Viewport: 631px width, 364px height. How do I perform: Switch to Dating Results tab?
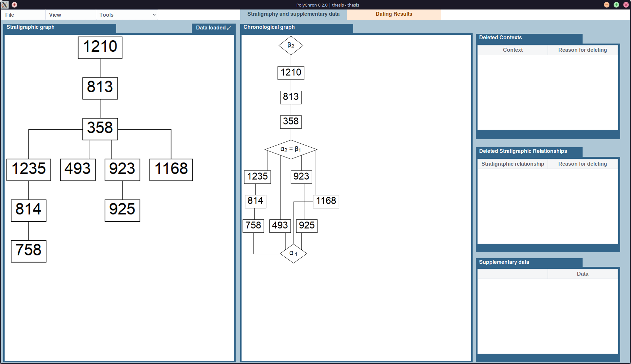click(394, 14)
